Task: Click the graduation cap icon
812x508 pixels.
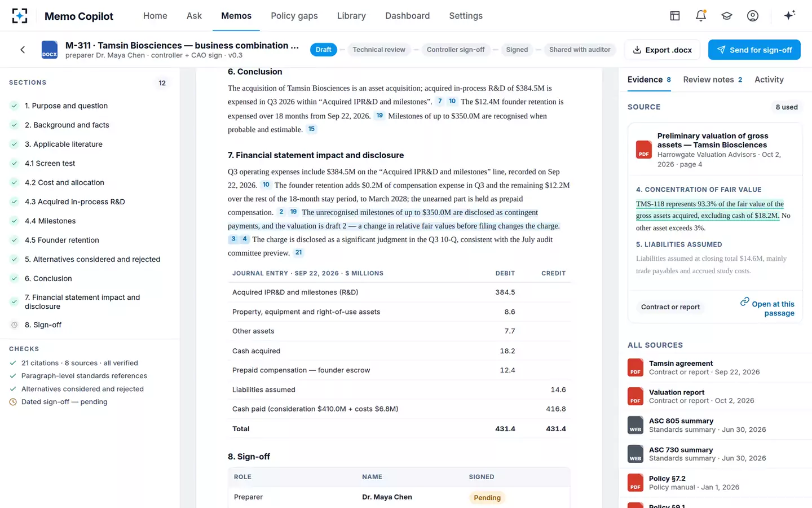Action: tap(727, 16)
